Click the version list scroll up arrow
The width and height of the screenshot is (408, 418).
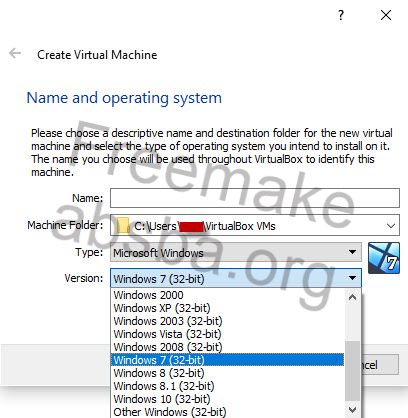[352, 297]
